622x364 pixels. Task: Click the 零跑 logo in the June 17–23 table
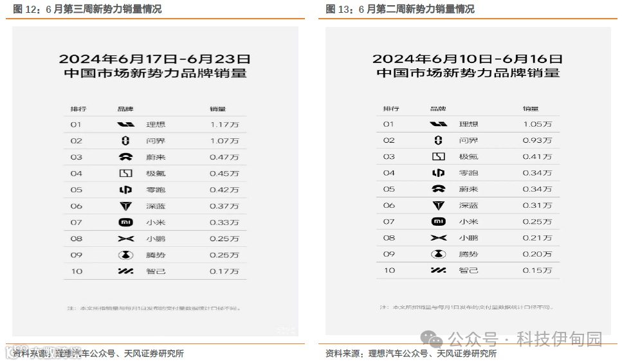[x=125, y=190]
